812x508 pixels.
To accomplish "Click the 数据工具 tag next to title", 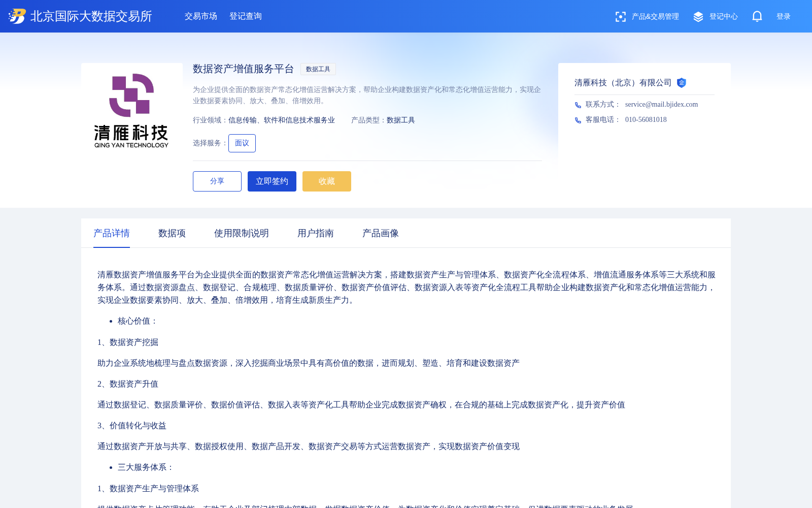I will pos(318,69).
